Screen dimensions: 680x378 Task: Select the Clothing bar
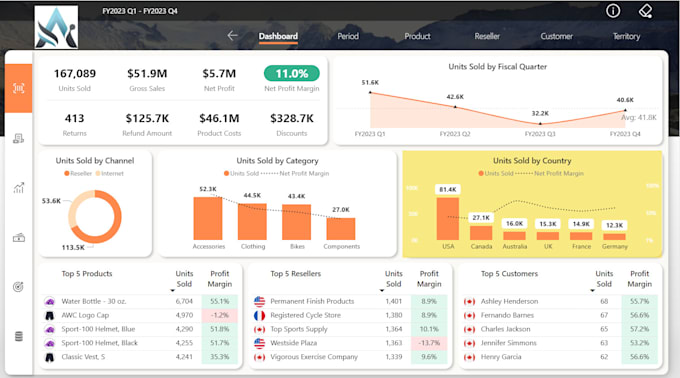pyautogui.click(x=252, y=222)
